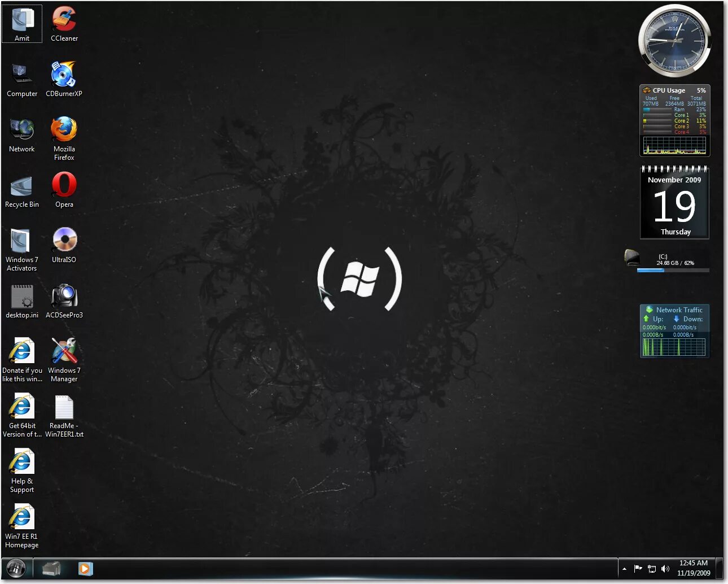Open the Start menu orb

tap(16, 568)
